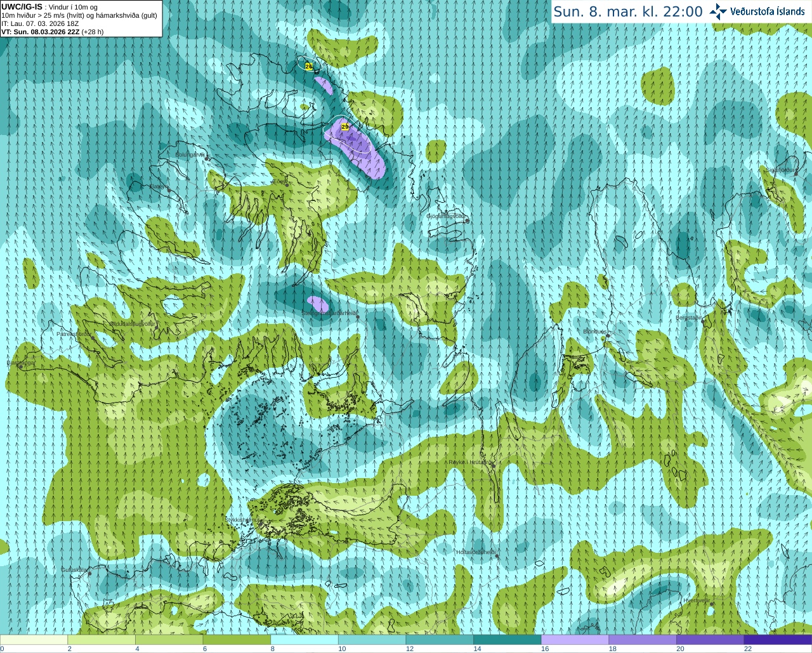Image resolution: width=812 pixels, height=653 pixels.
Task: Click the Bíldudalsflugvöllur station label
Action: 133,323
